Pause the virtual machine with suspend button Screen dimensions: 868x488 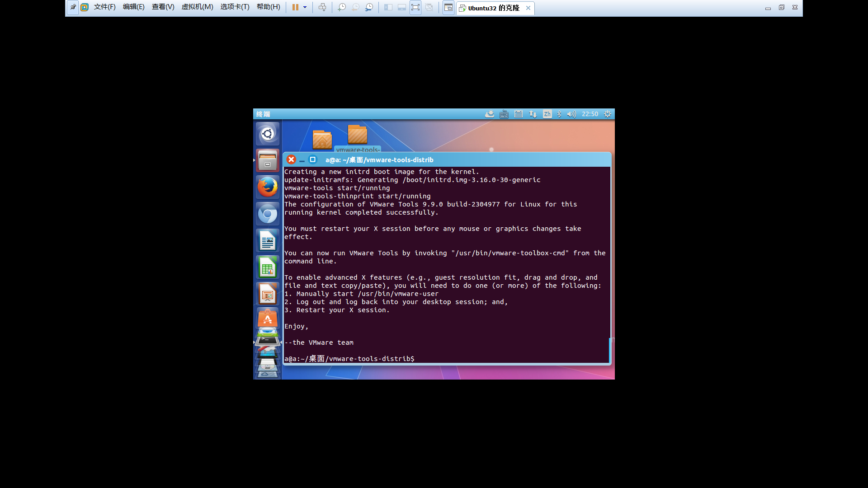(x=295, y=7)
